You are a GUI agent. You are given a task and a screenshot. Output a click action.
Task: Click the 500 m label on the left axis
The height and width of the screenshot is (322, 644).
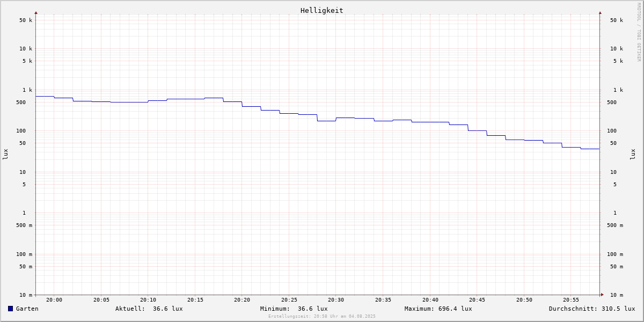coord(24,225)
